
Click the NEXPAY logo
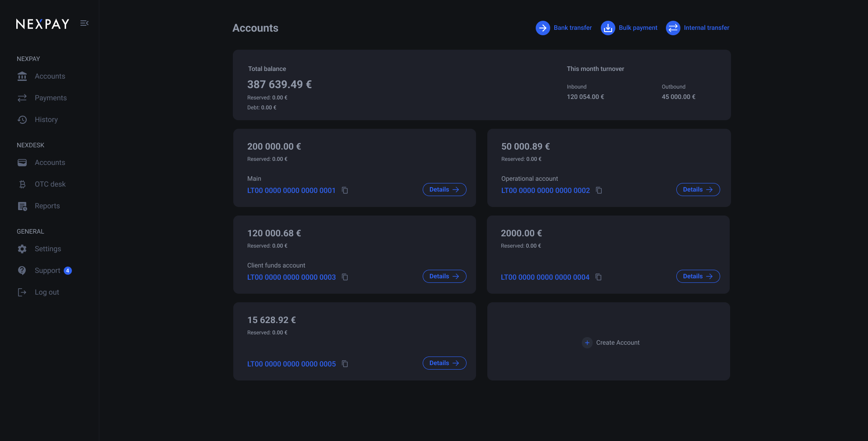point(42,24)
